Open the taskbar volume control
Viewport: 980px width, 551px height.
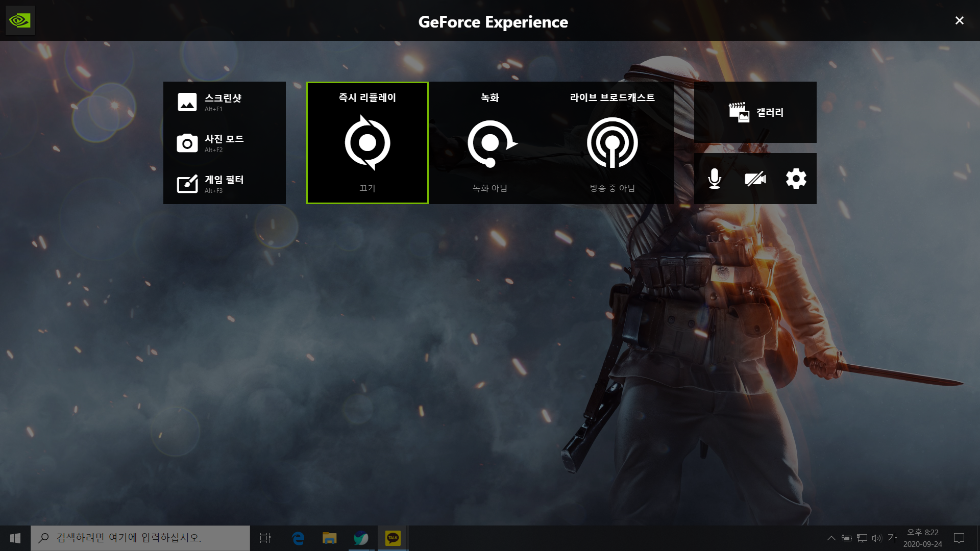click(876, 538)
